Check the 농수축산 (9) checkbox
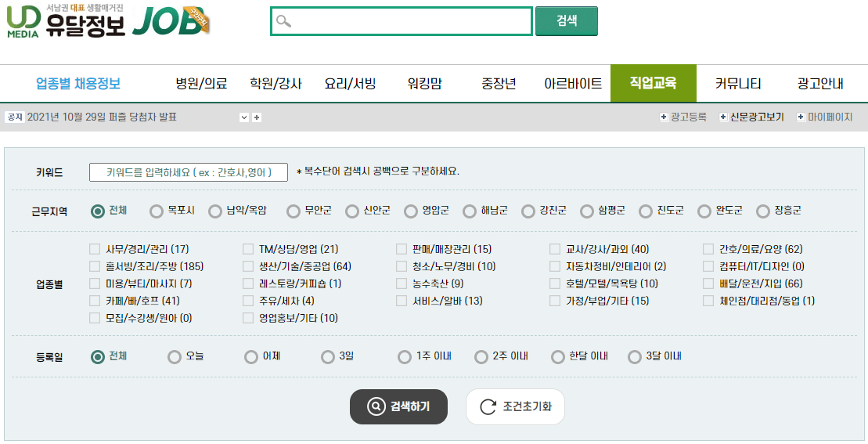The width and height of the screenshot is (868, 444). coord(402,283)
